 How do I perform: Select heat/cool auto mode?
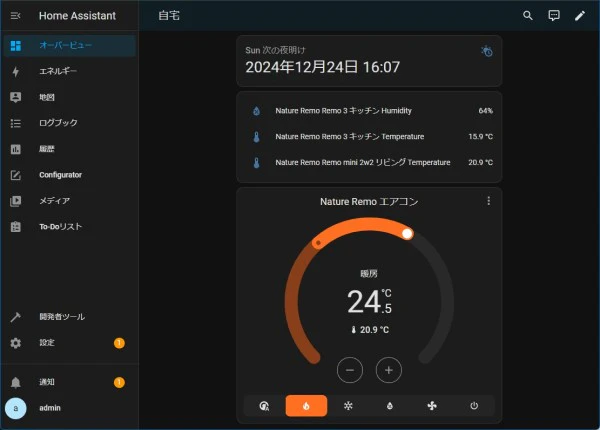(264, 406)
